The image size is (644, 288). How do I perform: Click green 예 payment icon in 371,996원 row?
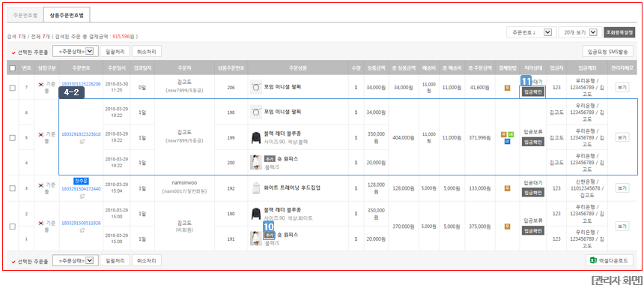pos(511,134)
